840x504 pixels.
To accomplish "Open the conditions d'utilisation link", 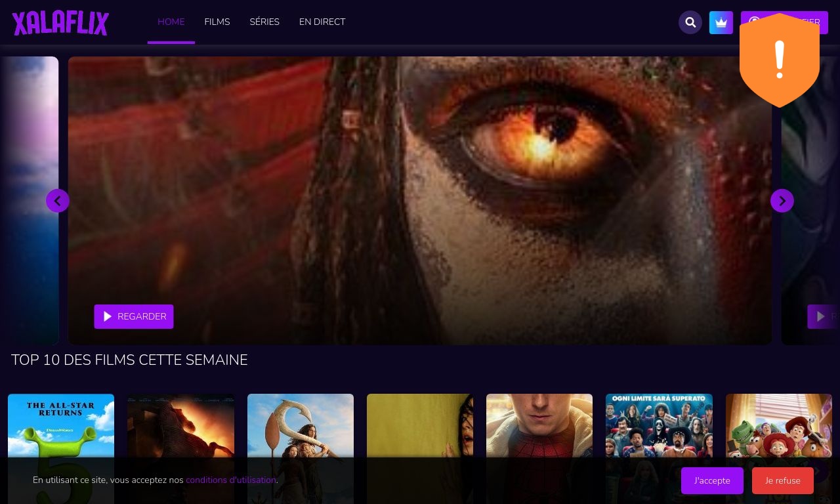I will pyautogui.click(x=231, y=480).
